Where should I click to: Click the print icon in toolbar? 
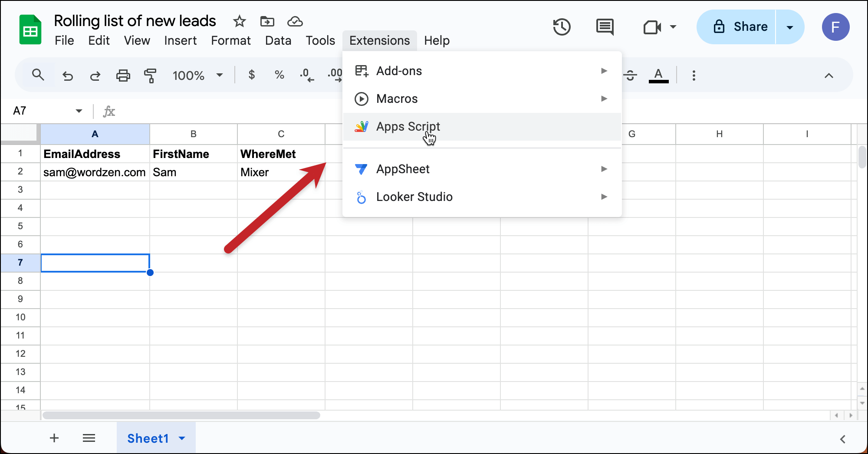[123, 76]
